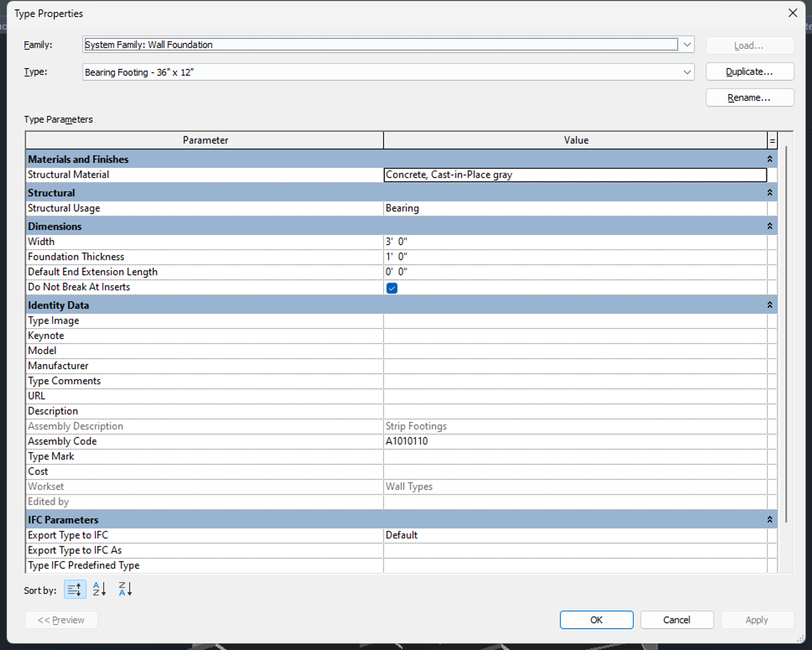Click the Apply button

click(757, 620)
